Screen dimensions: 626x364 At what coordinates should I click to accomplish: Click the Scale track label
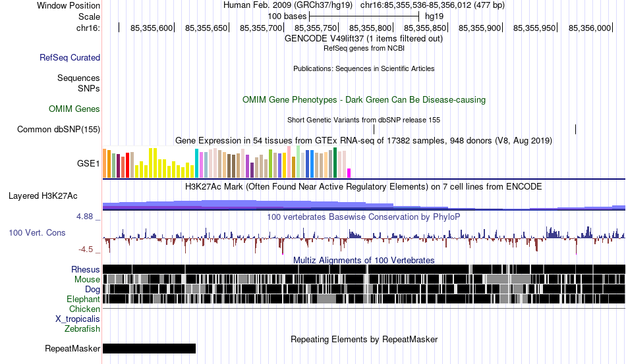[x=89, y=16]
